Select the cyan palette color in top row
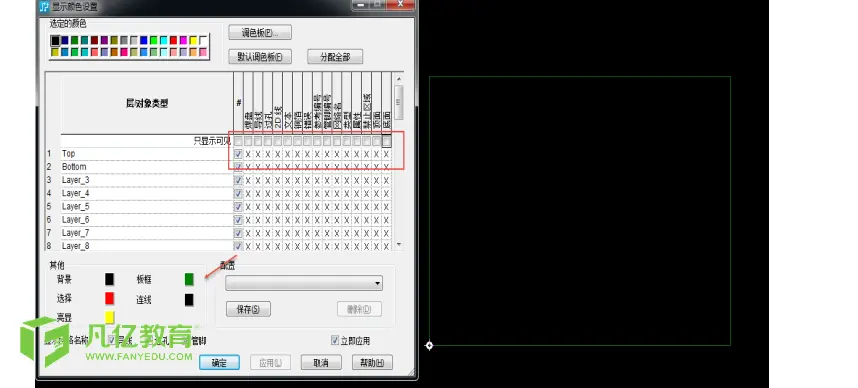This screenshot has height=388, width=858. click(x=164, y=40)
